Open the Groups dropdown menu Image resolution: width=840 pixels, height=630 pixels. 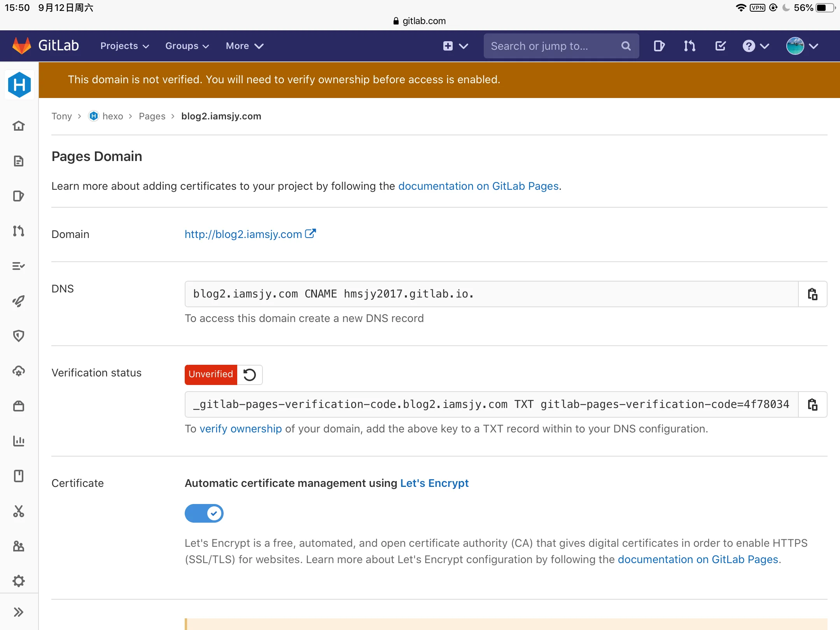[187, 46]
